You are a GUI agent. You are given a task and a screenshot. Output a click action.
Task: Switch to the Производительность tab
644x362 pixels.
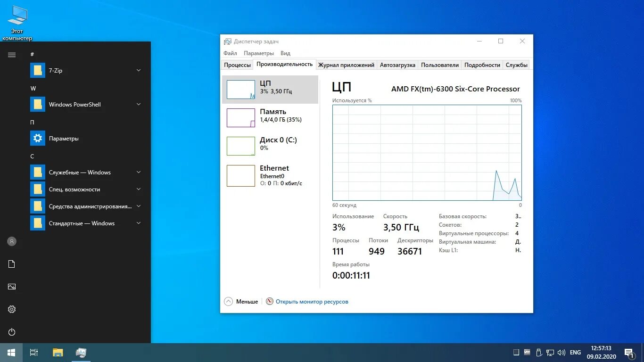(x=285, y=64)
